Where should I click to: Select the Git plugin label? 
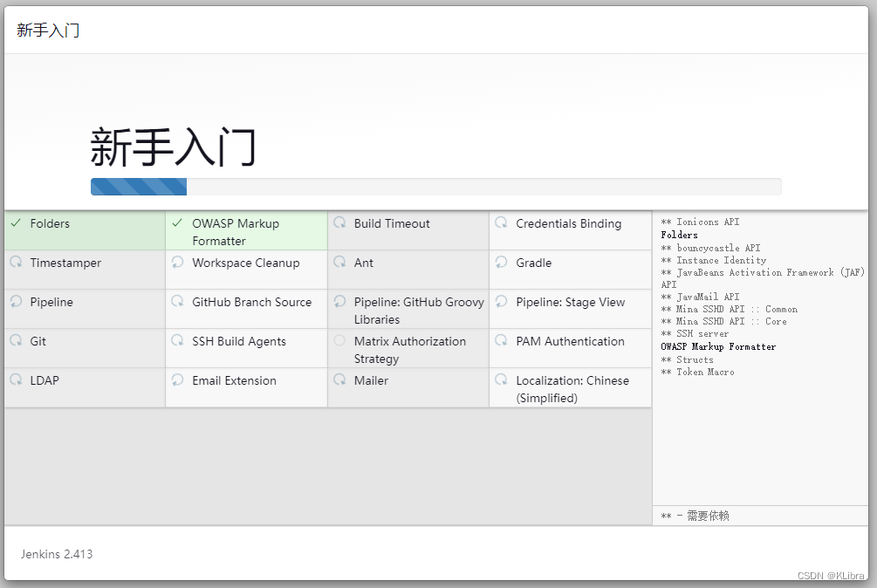(38, 341)
